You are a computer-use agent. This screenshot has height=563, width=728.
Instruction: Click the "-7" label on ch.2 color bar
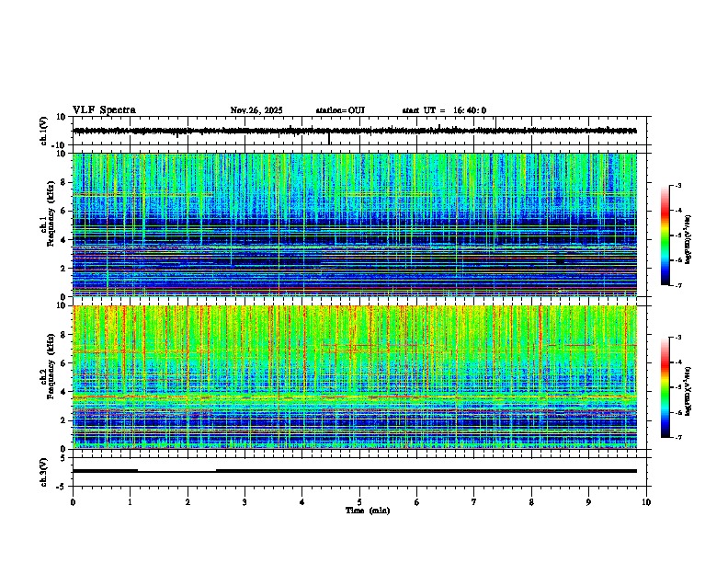click(677, 437)
